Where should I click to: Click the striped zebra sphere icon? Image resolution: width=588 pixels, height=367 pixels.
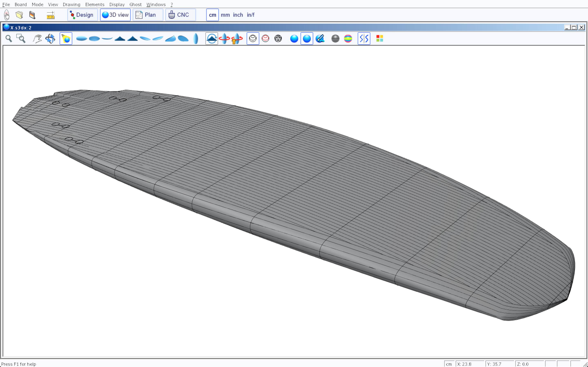[335, 39]
